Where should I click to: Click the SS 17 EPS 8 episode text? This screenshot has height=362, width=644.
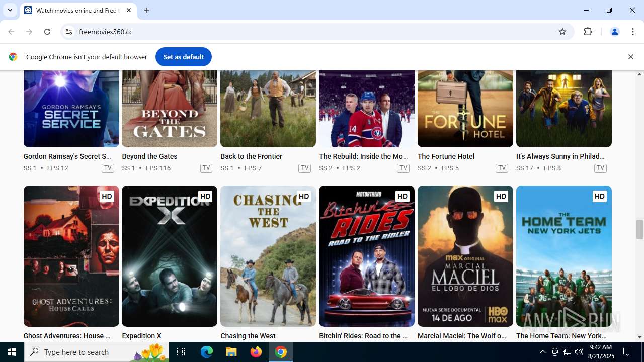tap(538, 168)
